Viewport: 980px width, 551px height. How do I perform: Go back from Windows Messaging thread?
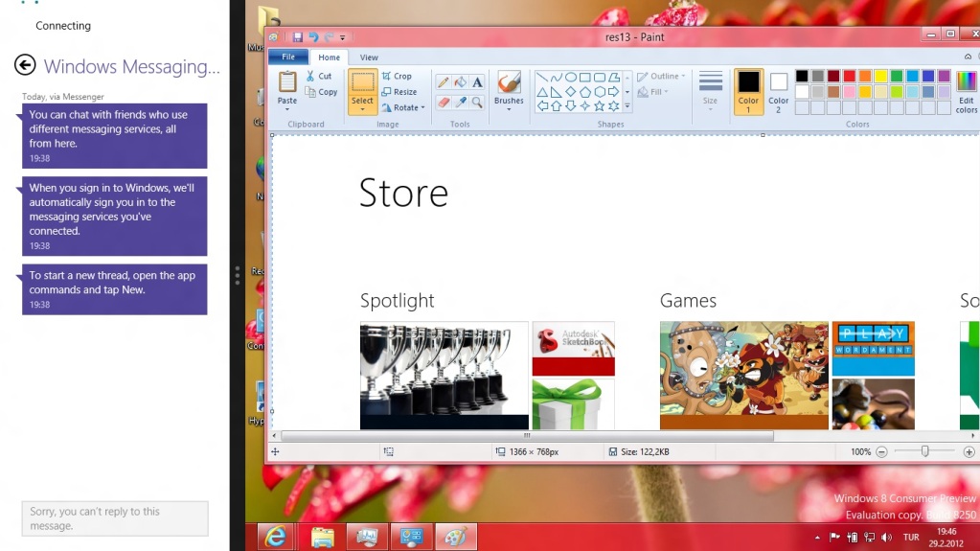point(25,65)
